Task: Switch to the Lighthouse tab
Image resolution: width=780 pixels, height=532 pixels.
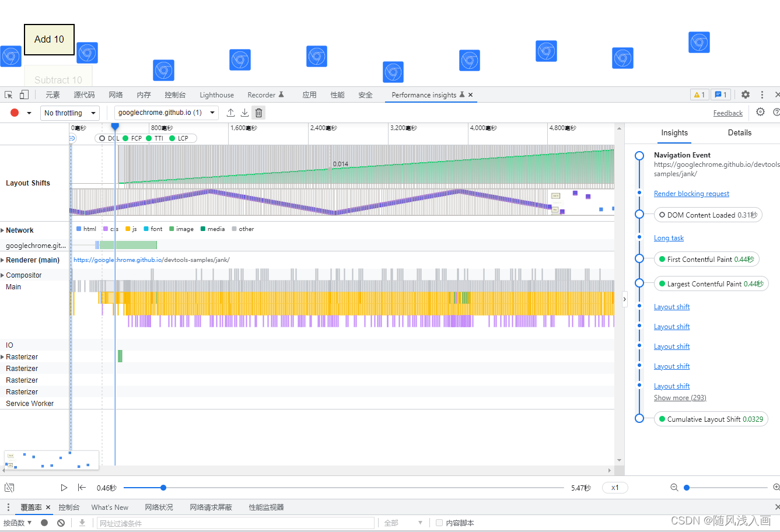Action: click(x=216, y=95)
